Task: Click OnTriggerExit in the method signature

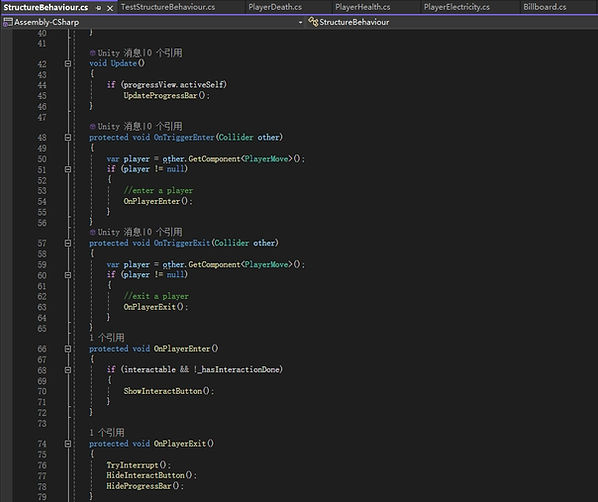Action: click(x=182, y=243)
